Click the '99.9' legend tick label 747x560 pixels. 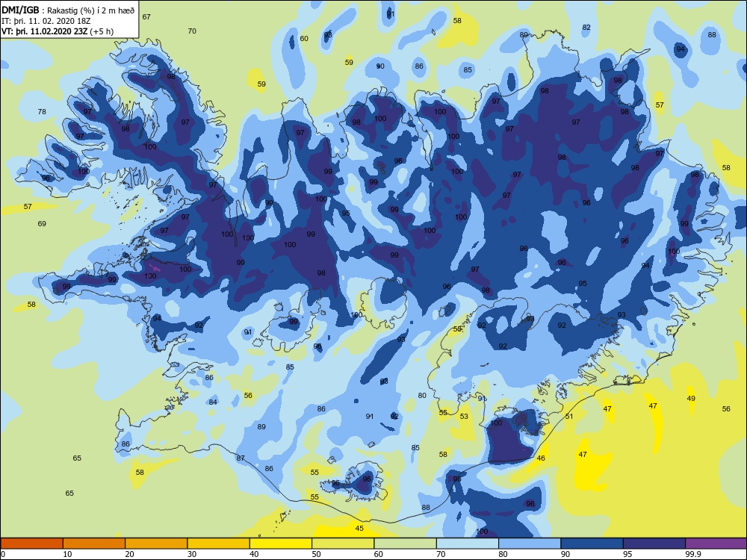[x=692, y=554]
